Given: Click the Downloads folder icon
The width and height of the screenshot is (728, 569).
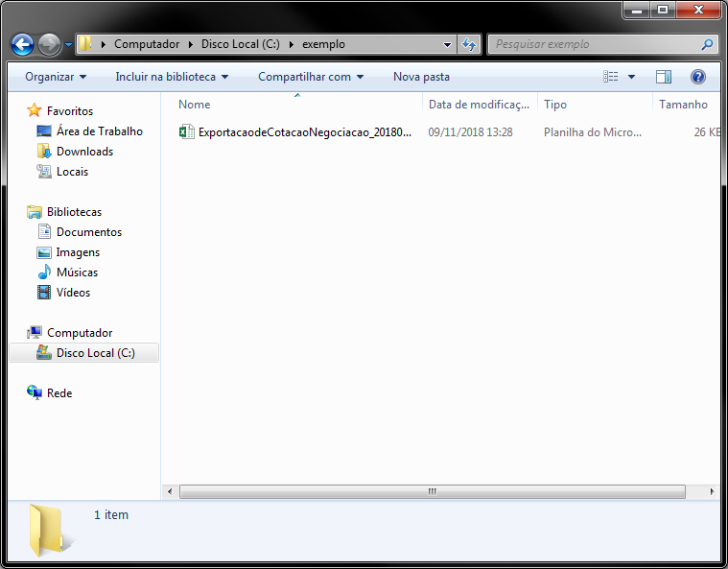Looking at the screenshot, I should (44, 151).
